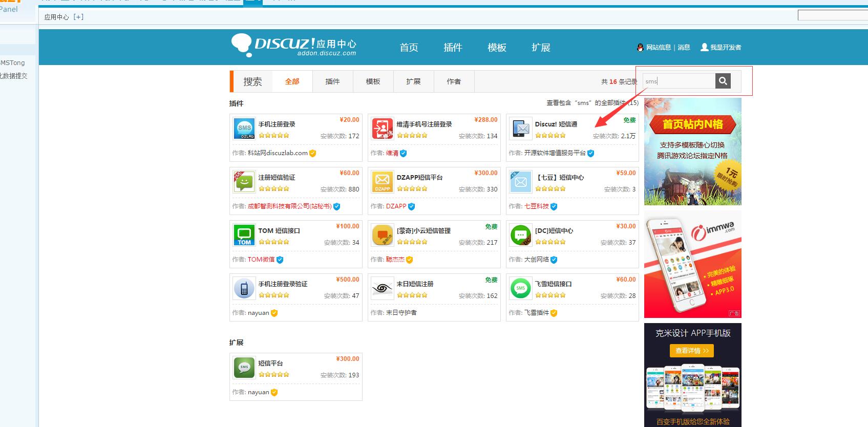868x427 pixels.
Task: Open author link 末日守护者
Action: click(x=401, y=313)
